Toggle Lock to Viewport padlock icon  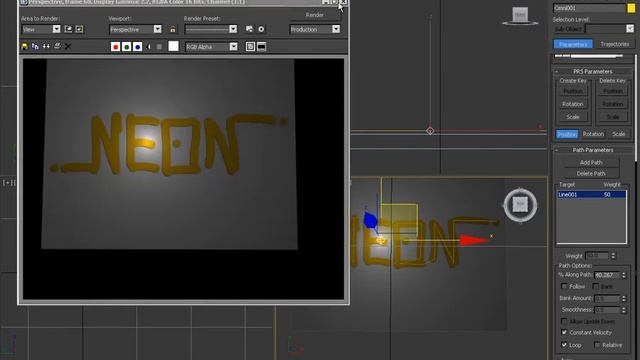(173, 29)
